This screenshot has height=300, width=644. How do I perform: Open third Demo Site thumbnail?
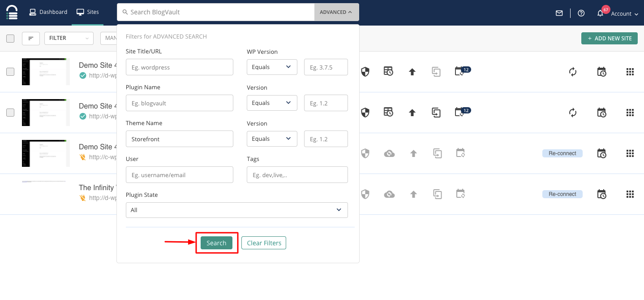pos(46,153)
